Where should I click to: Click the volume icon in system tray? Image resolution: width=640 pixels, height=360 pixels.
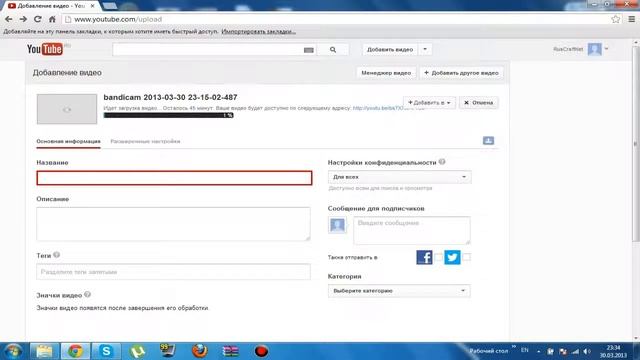pyautogui.click(x=587, y=351)
